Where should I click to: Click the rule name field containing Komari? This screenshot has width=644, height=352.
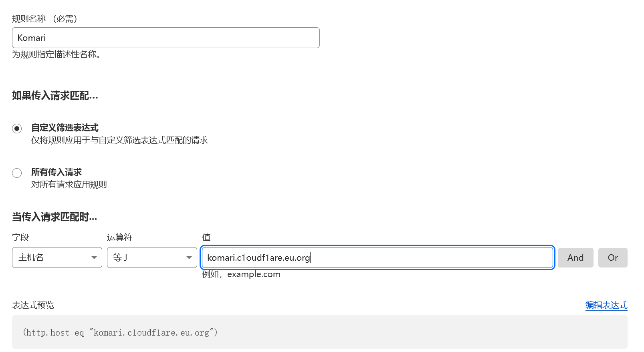[x=166, y=38]
